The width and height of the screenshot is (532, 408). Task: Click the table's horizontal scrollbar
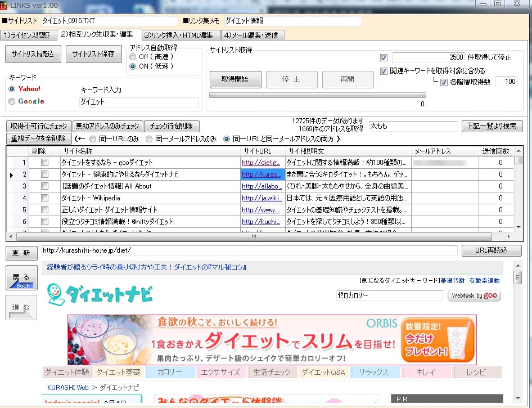[x=254, y=236]
